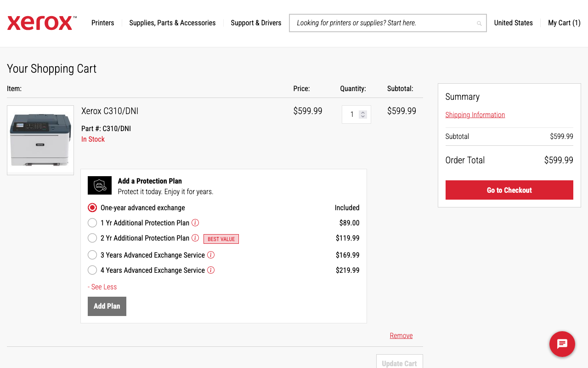Image resolution: width=588 pixels, height=368 pixels.
Task: Click the Part #: C310/DNI text
Action: [106, 129]
